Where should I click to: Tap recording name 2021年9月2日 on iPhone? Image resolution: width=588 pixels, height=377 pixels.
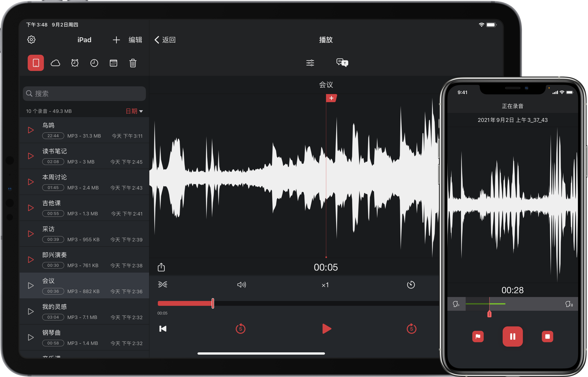[x=513, y=120]
